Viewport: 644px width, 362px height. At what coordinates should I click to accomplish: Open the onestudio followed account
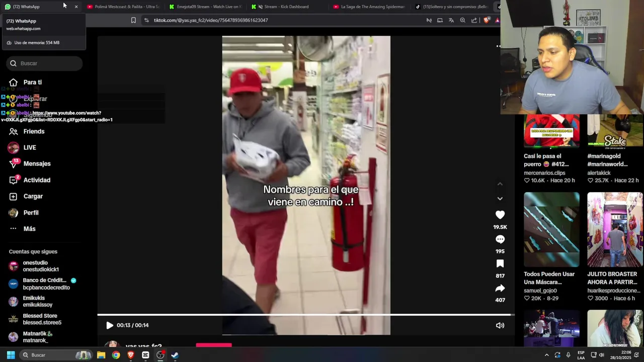tap(34, 266)
